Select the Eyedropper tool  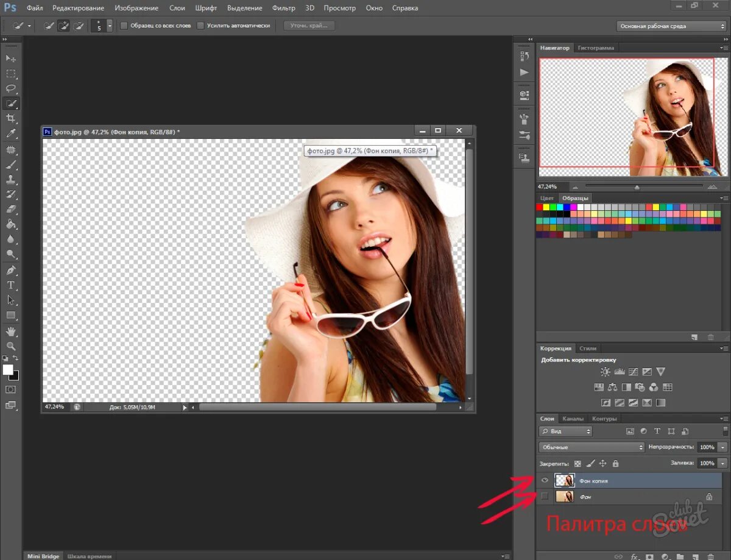(11, 134)
